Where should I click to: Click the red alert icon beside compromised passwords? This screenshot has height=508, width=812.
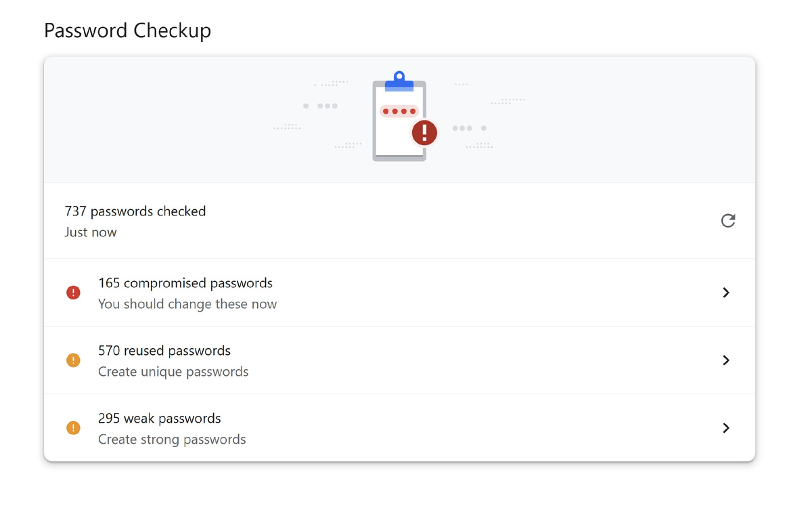tap(73, 293)
